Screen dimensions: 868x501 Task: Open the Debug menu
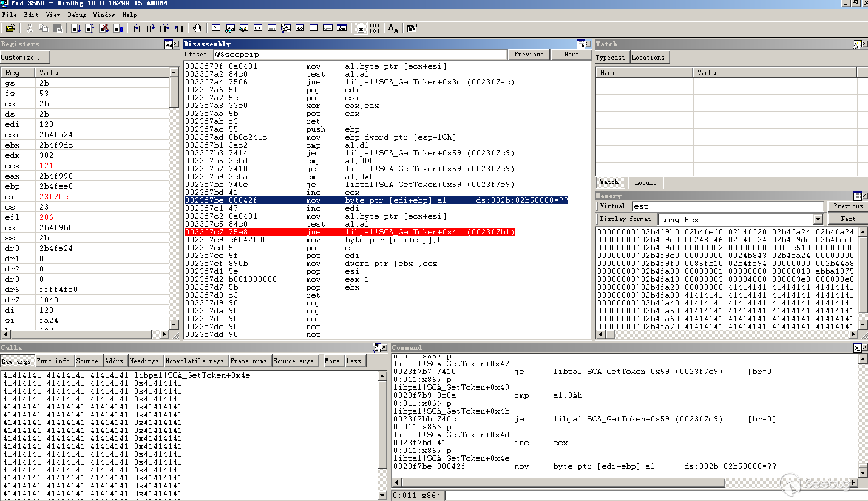[76, 15]
